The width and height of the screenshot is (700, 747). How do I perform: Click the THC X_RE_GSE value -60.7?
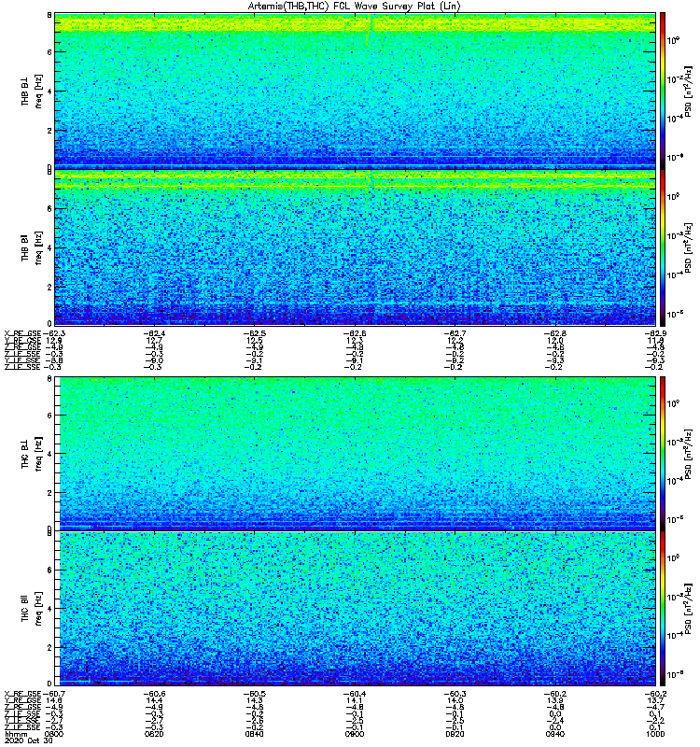pyautogui.click(x=53, y=694)
